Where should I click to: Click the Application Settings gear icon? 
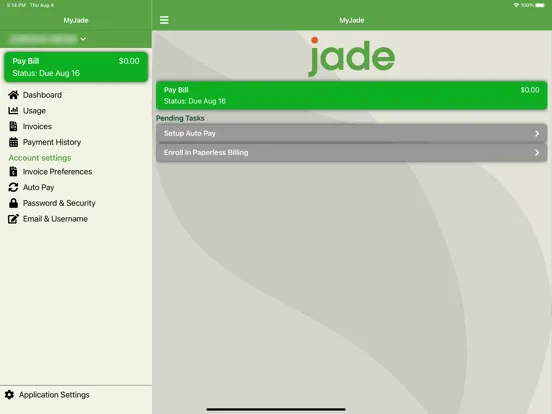tap(10, 395)
